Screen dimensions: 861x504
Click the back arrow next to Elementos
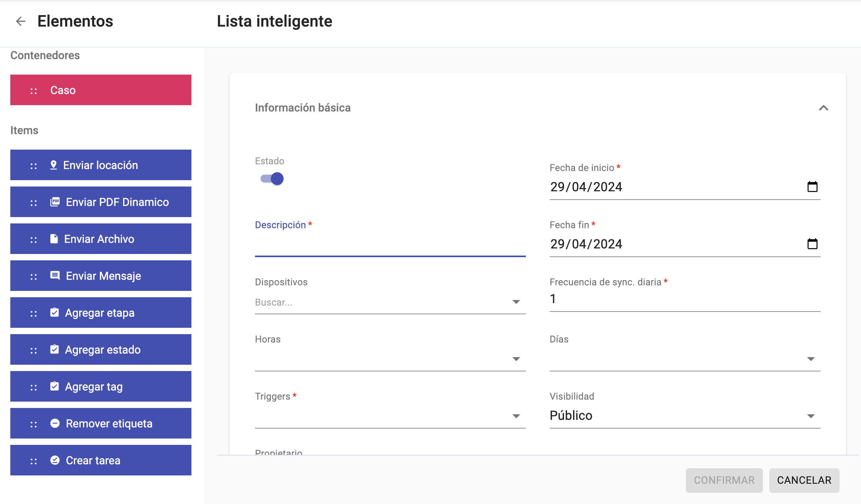coord(21,21)
